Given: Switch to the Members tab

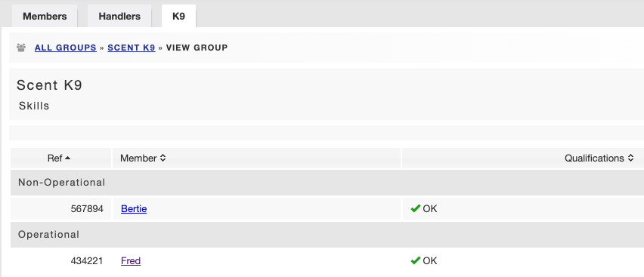Looking at the screenshot, I should pyautogui.click(x=45, y=16).
